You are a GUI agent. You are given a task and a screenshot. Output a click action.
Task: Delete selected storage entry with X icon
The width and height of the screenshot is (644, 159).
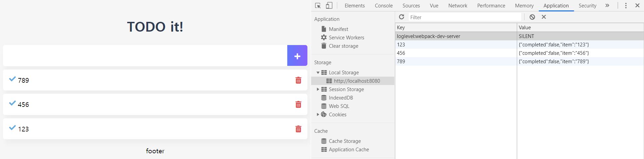(x=544, y=17)
